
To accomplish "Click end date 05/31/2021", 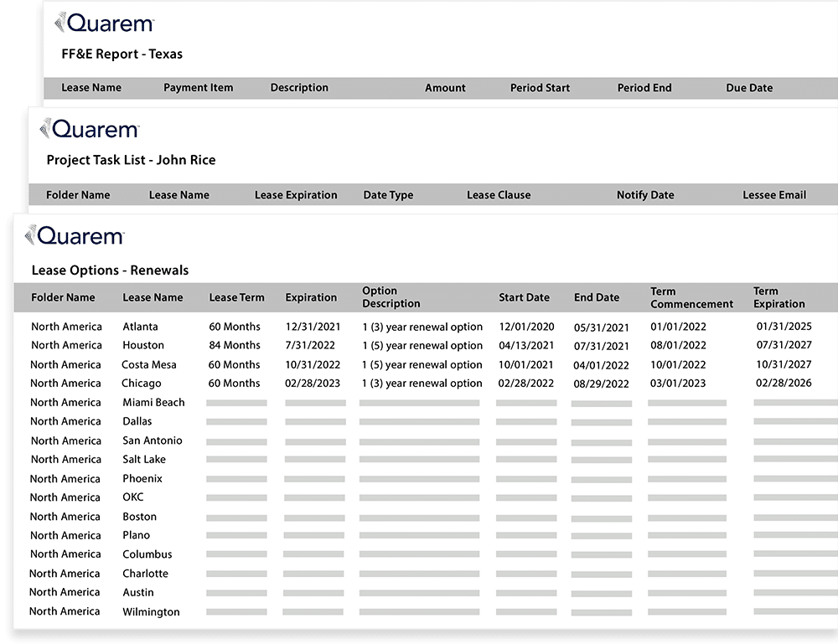I will point(601,328).
